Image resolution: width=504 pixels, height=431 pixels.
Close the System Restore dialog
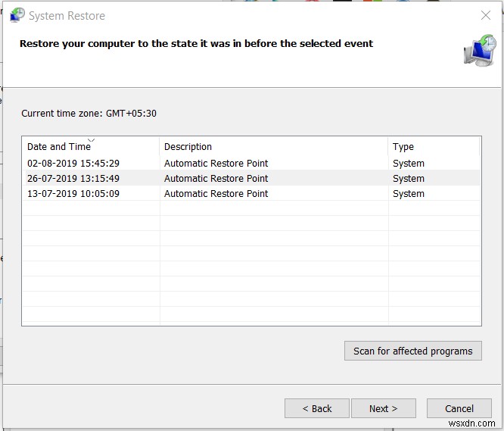tap(485, 15)
